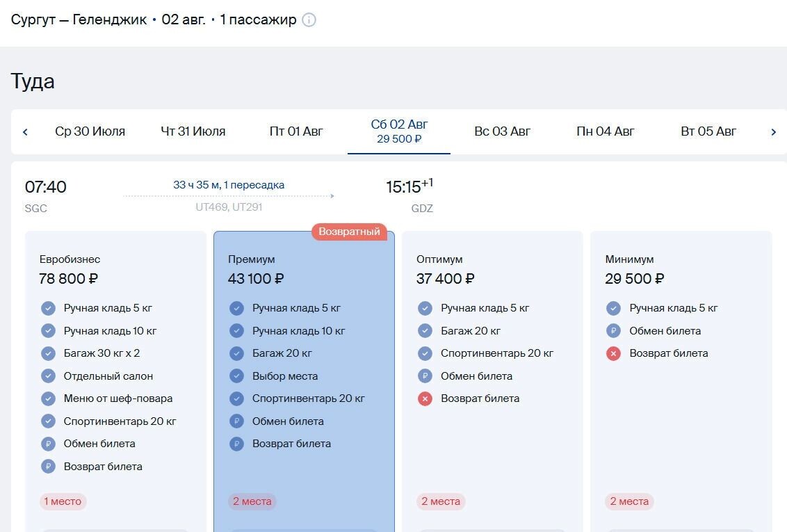This screenshot has height=532, width=787.
Task: Click the checkmark icon beside Выбор места in Премиум
Action: (237, 376)
